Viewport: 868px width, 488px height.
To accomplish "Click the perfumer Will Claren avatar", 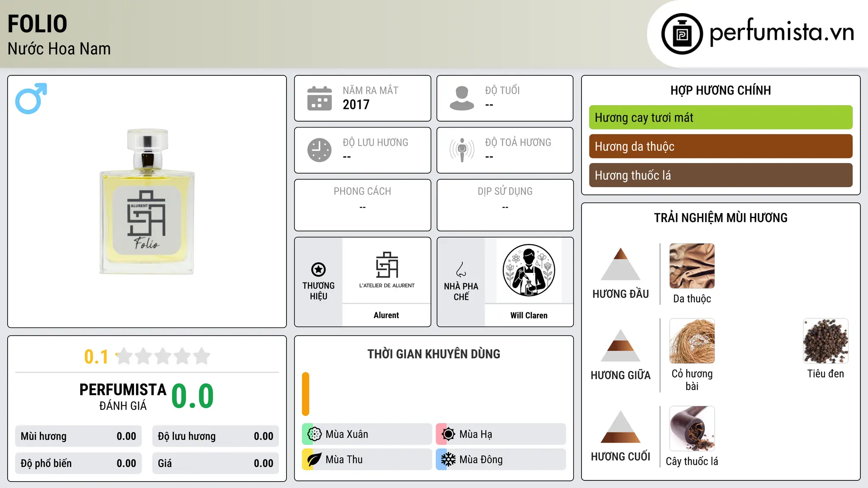I will tap(529, 270).
